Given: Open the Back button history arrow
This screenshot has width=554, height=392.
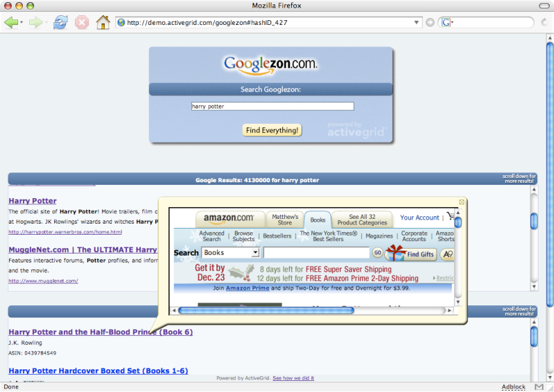Looking at the screenshot, I should (21, 23).
